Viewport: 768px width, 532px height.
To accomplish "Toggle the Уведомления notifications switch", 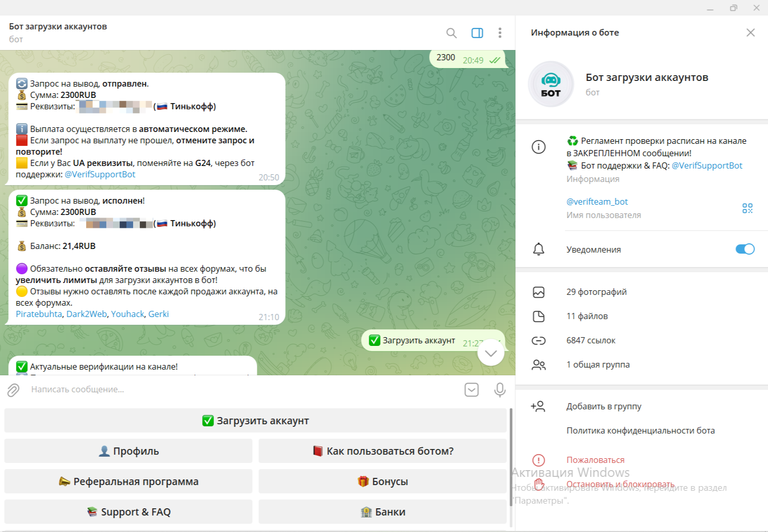I will pos(744,250).
